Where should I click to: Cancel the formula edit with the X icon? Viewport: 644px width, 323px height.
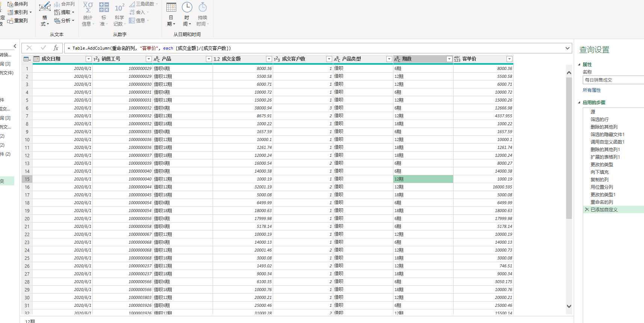(29, 48)
